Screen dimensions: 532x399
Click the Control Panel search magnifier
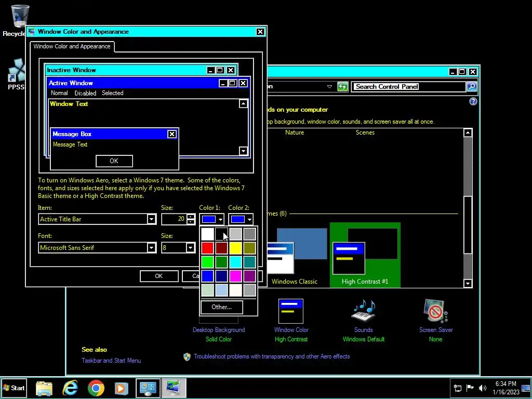pos(472,87)
